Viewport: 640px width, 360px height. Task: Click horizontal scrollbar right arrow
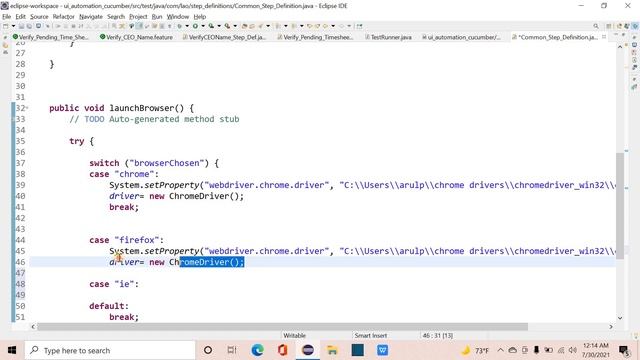pyautogui.click(x=611, y=327)
